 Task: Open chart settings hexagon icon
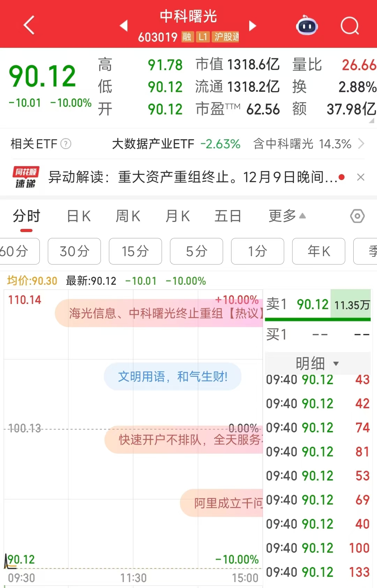point(357,216)
